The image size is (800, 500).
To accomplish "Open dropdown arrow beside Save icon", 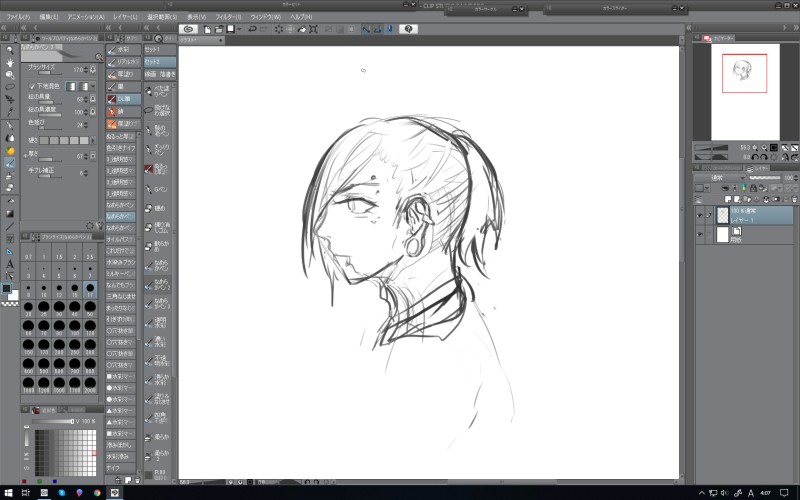I will tap(239, 29).
